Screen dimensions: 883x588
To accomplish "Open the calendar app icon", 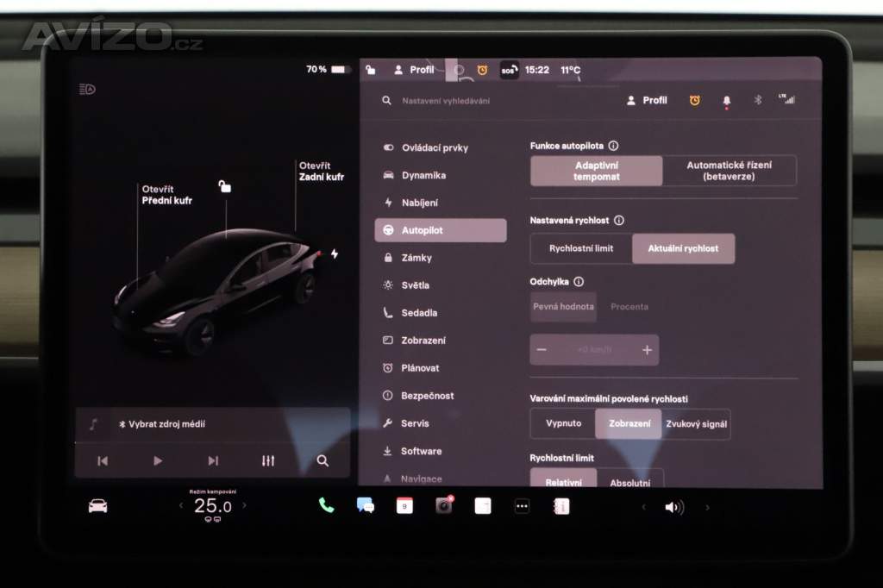I will click(404, 506).
